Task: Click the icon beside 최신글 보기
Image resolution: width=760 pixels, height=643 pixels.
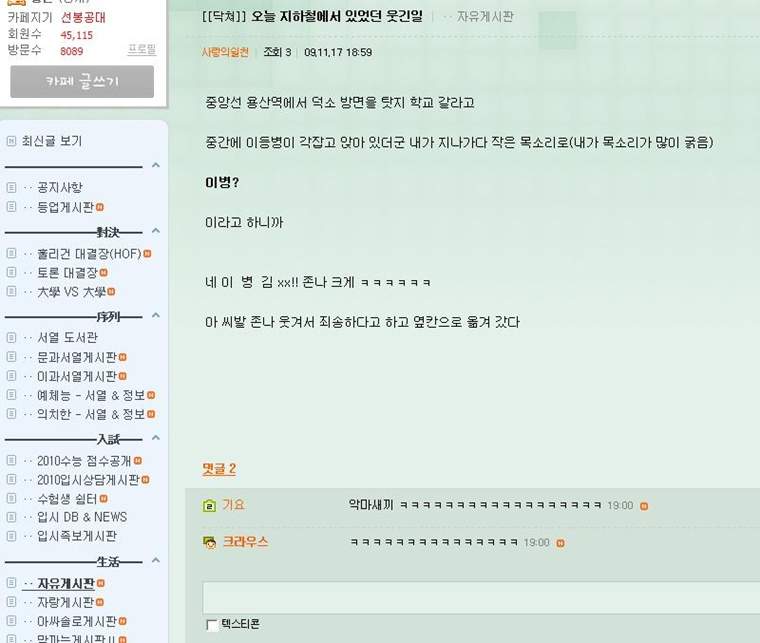Action: (x=11, y=141)
